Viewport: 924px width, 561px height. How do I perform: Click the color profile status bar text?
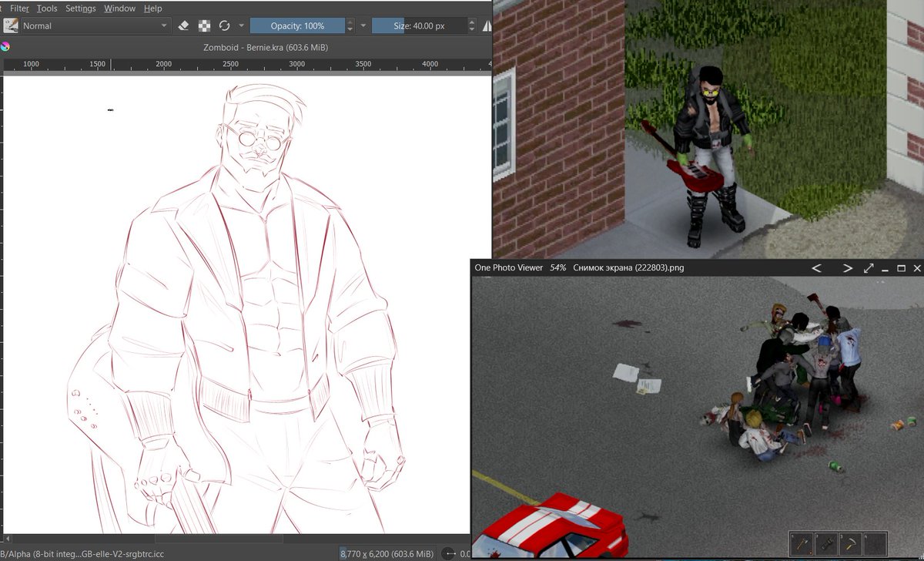click(82, 553)
